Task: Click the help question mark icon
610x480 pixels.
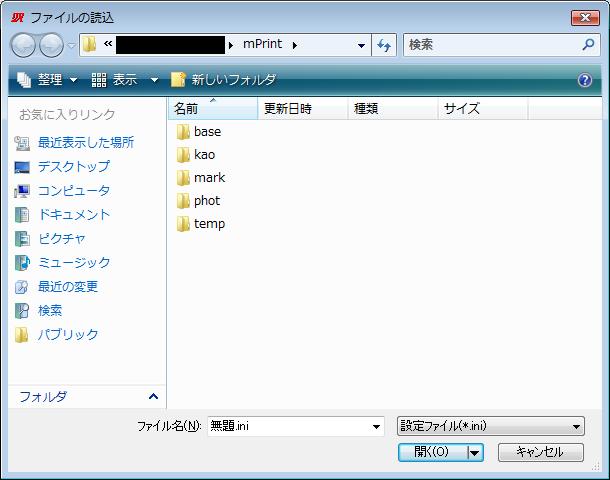Action: tap(585, 80)
